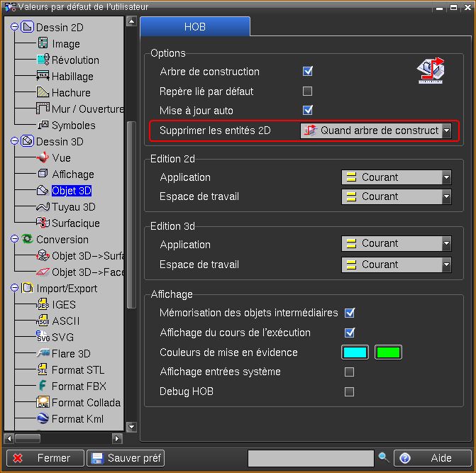Open the Supprimer les entités 2D dropdown

(446, 131)
